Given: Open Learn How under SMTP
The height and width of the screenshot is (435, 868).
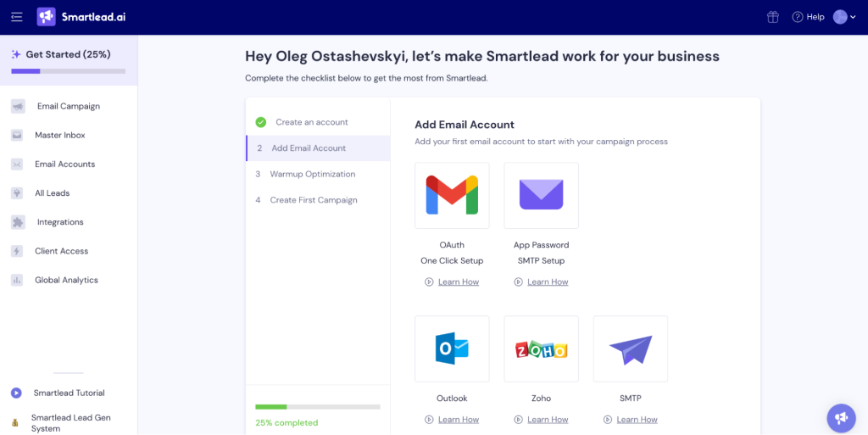Looking at the screenshot, I should tap(637, 420).
